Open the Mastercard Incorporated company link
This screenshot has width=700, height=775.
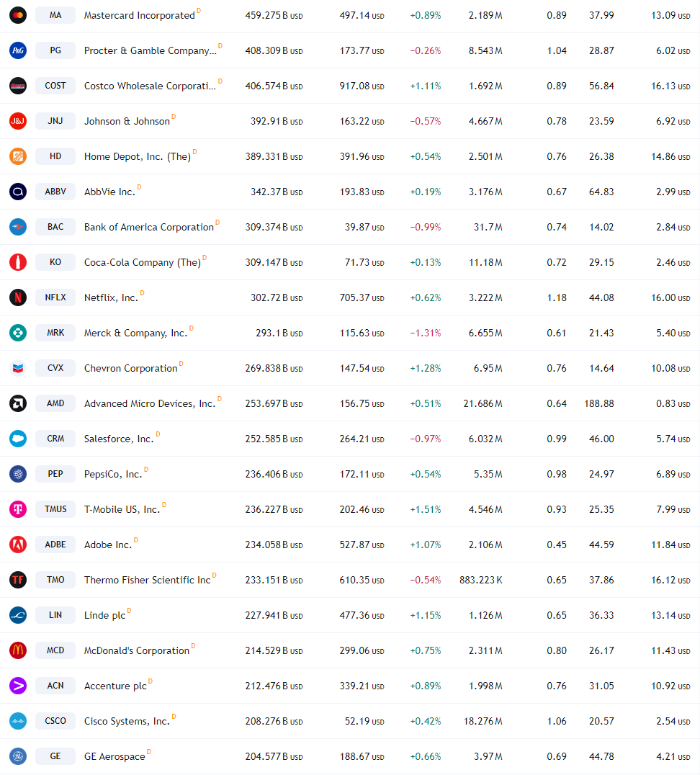[140, 16]
